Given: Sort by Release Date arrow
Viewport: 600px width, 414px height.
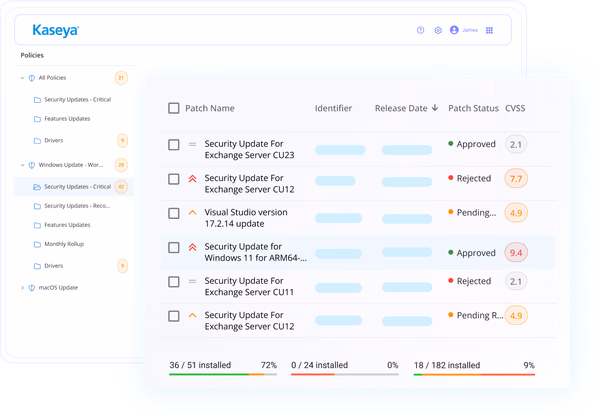Looking at the screenshot, I should click(x=435, y=108).
